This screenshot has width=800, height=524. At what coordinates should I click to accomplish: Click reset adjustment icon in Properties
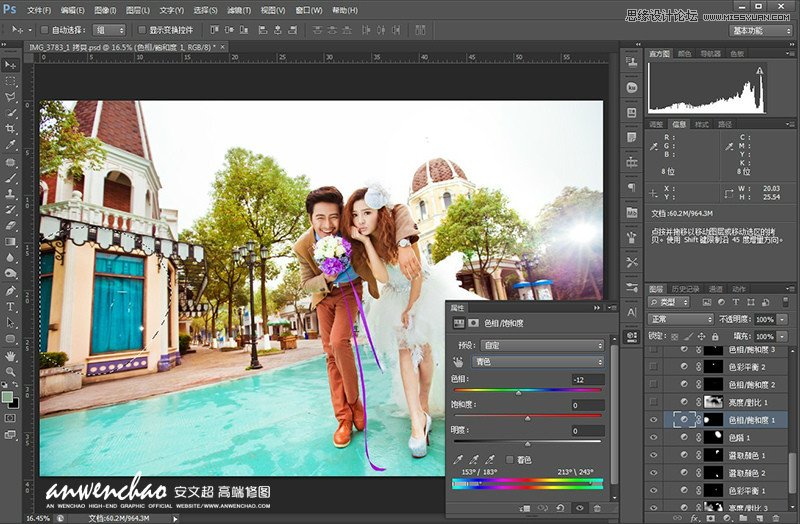click(x=560, y=508)
